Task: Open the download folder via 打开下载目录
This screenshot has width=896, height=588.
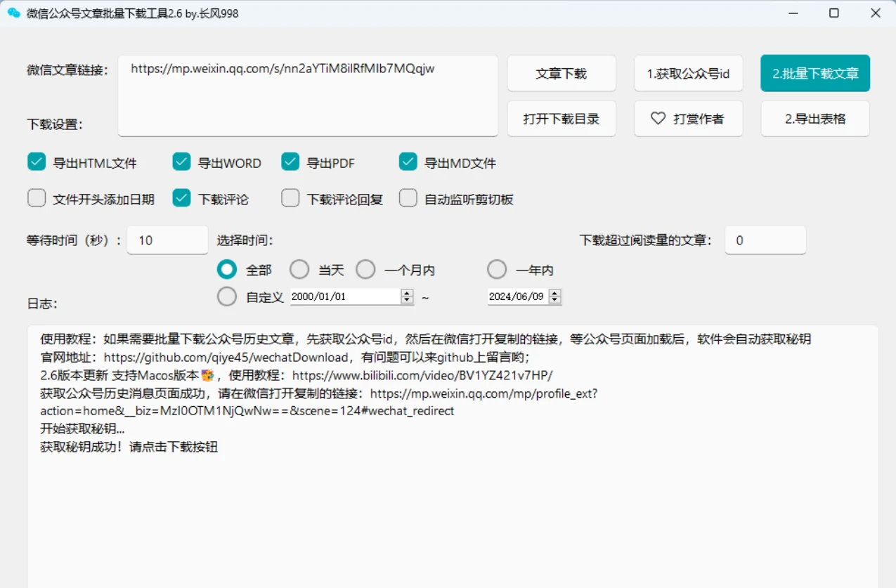Action: 561,118
